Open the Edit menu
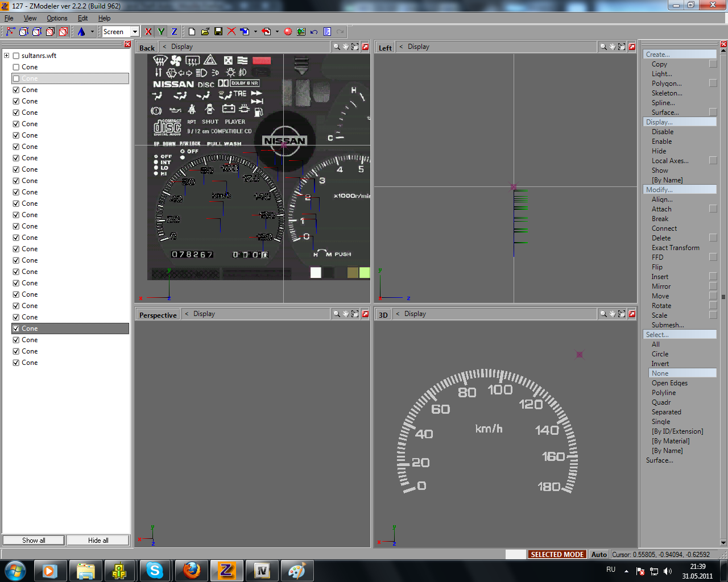The height and width of the screenshot is (582, 728). coord(83,18)
